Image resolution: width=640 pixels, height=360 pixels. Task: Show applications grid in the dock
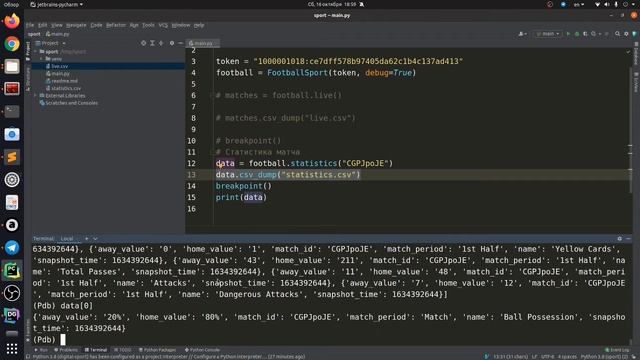click(x=12, y=348)
